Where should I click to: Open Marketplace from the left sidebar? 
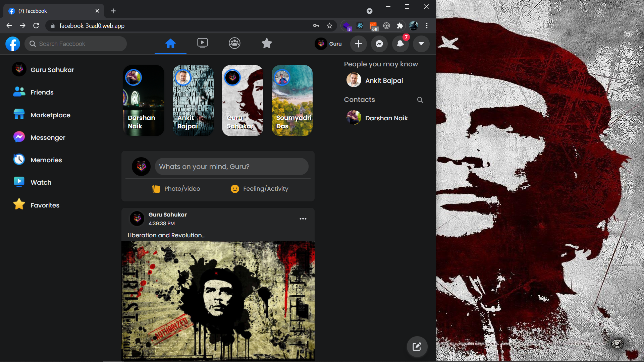[42, 115]
